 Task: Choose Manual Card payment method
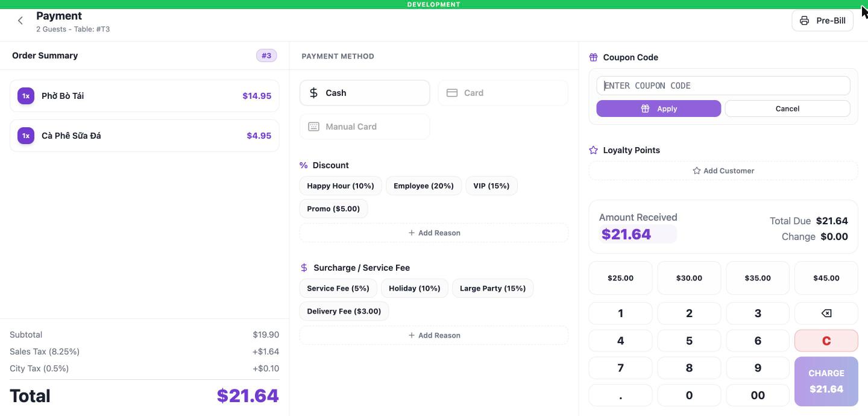pos(365,127)
